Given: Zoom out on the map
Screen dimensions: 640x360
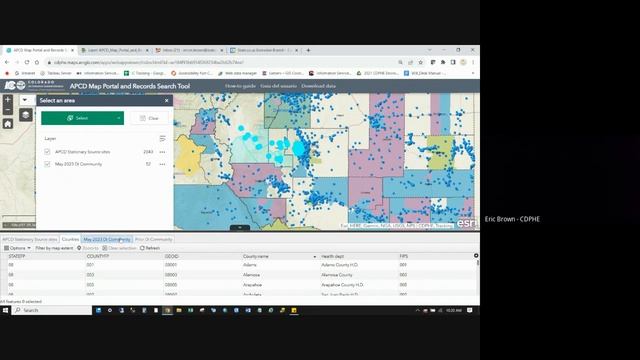Looking at the screenshot, I should pos(8,110).
